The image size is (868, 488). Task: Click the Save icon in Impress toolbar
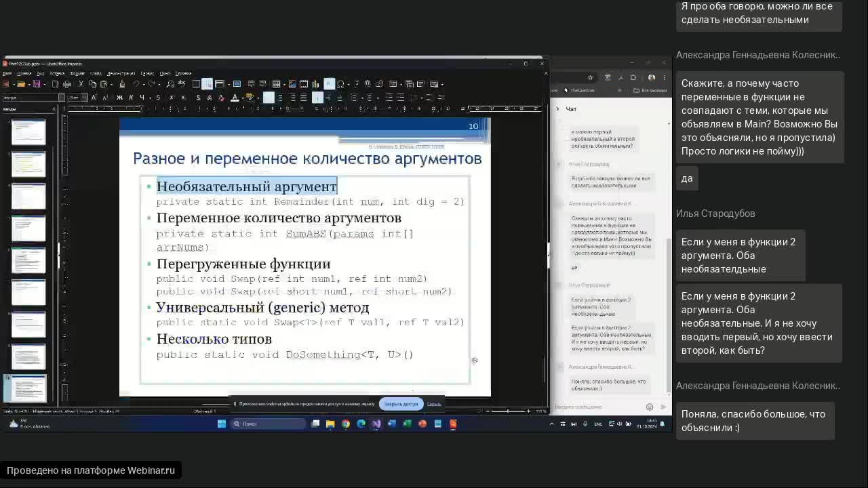click(37, 84)
